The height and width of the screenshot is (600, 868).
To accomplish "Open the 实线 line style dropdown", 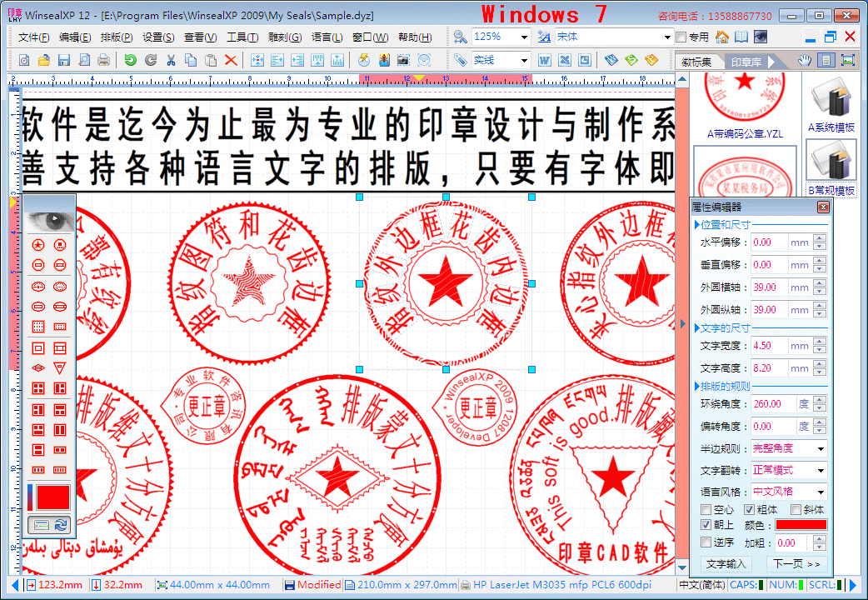I will click(x=524, y=60).
